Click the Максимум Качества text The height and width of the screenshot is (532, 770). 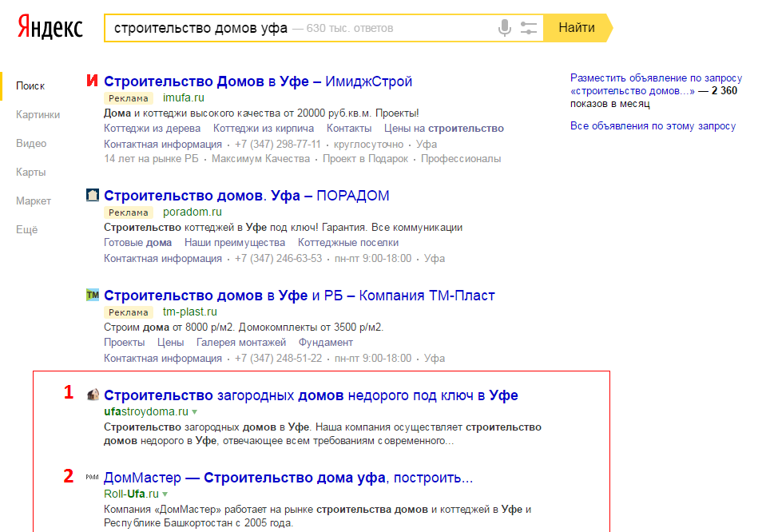tap(260, 159)
